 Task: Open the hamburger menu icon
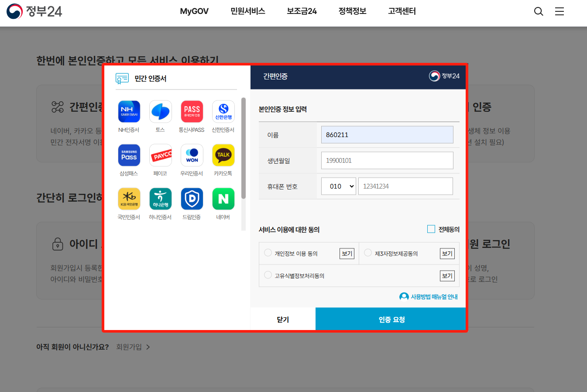[x=560, y=11]
